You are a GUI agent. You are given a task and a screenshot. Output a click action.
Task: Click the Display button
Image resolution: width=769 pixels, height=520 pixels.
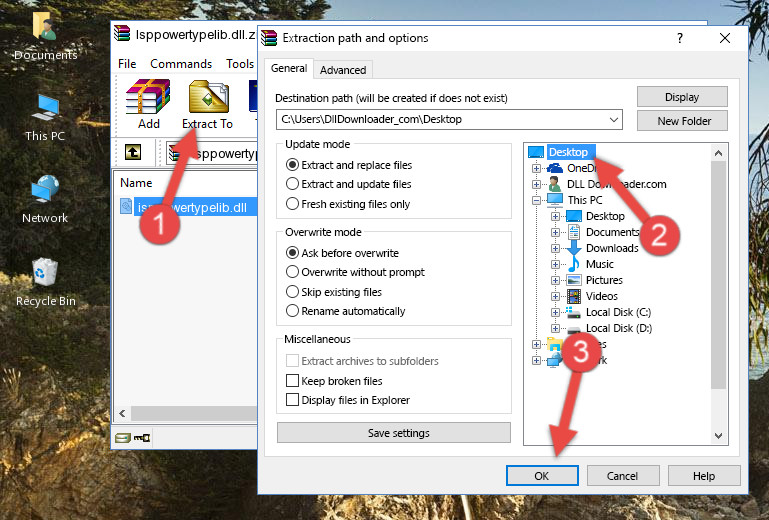pyautogui.click(x=682, y=97)
